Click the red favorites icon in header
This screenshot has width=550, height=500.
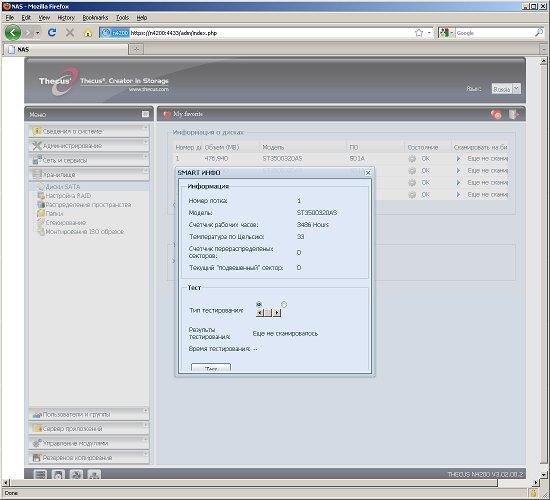pyautogui.click(x=496, y=114)
